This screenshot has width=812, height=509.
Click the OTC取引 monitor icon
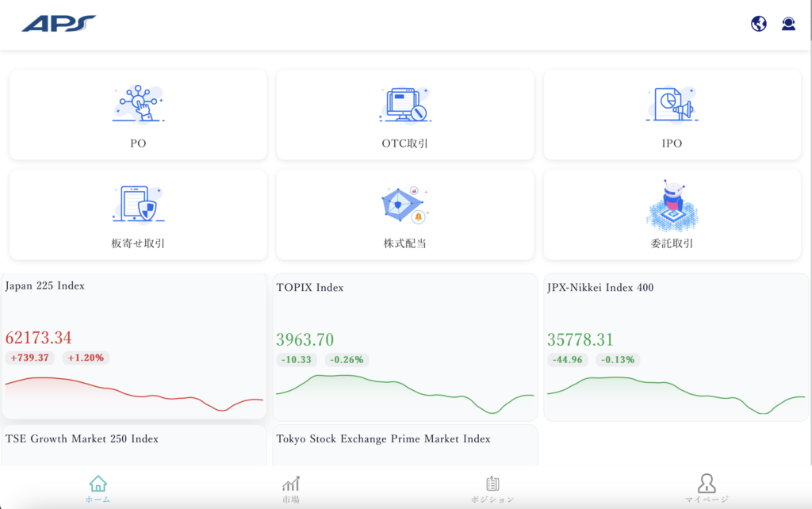405,104
